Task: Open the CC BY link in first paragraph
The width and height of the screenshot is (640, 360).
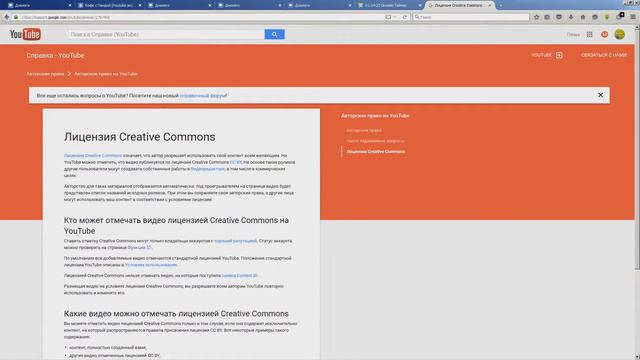Action: 236,162
